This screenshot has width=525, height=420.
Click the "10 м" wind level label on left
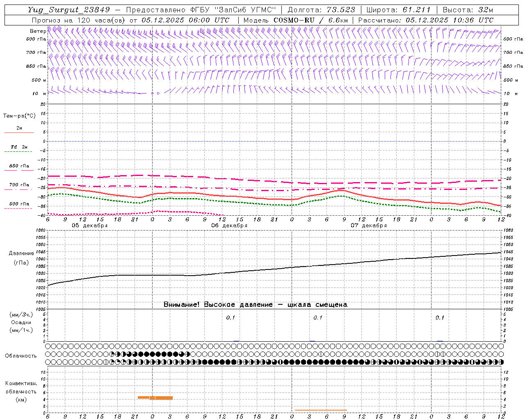[x=39, y=94]
